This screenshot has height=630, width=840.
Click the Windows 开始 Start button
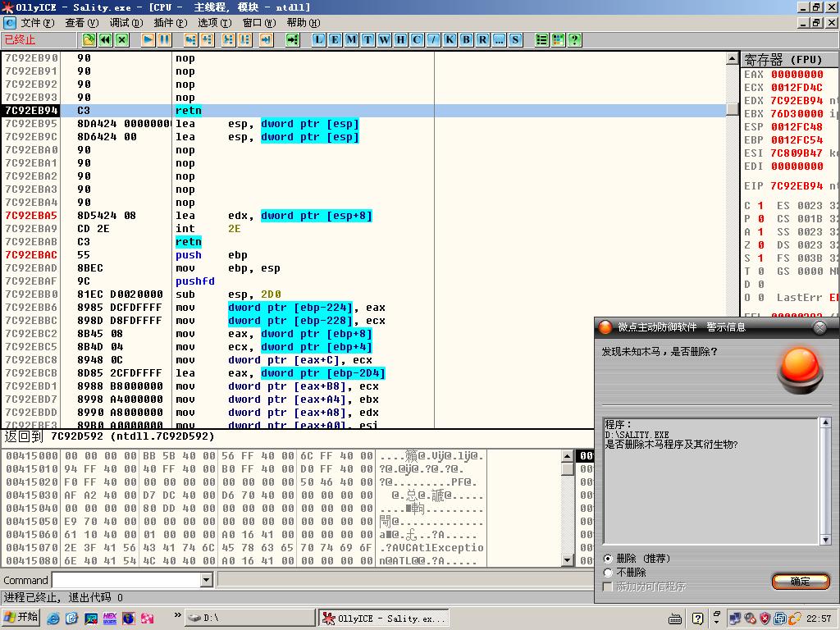(x=21, y=618)
